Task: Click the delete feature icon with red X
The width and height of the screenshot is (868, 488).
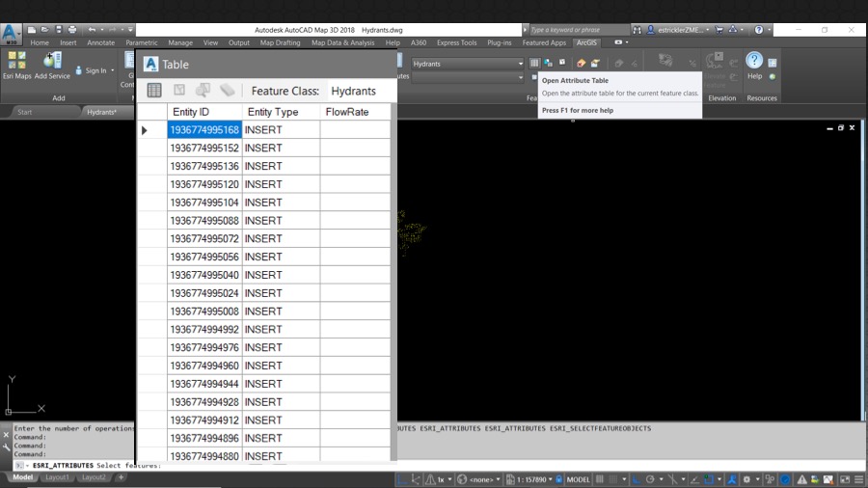Action: (x=581, y=63)
